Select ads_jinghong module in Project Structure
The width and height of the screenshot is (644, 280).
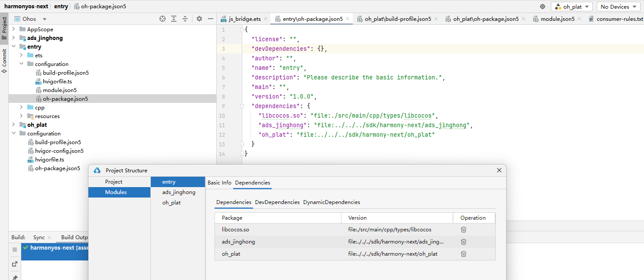point(179,192)
